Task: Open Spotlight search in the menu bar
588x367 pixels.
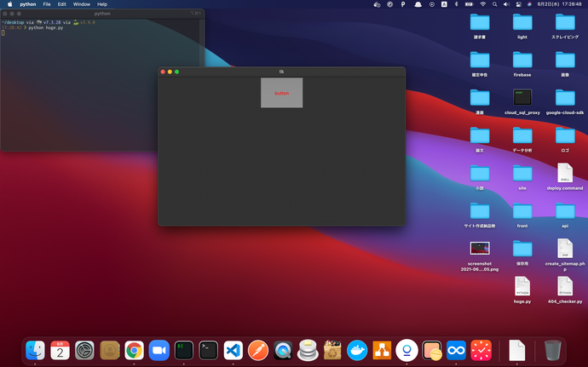Action: point(494,4)
